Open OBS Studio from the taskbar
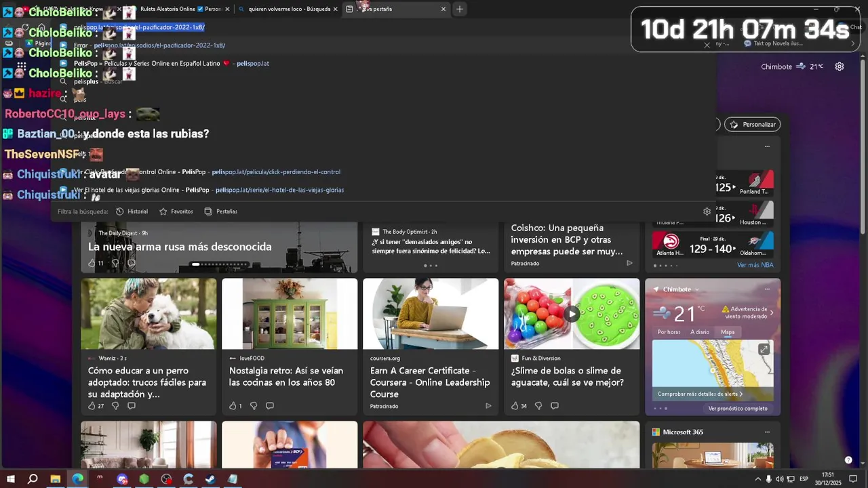 167,479
